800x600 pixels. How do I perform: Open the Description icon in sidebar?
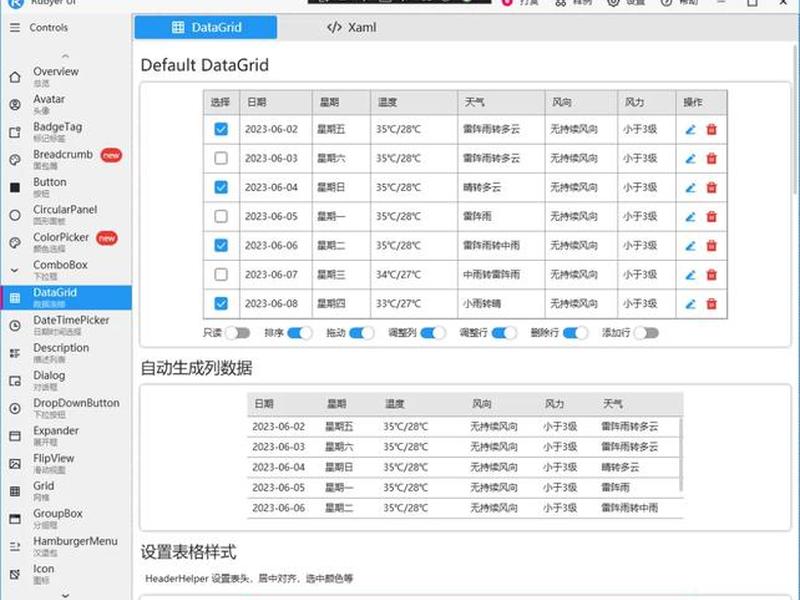pos(15,353)
